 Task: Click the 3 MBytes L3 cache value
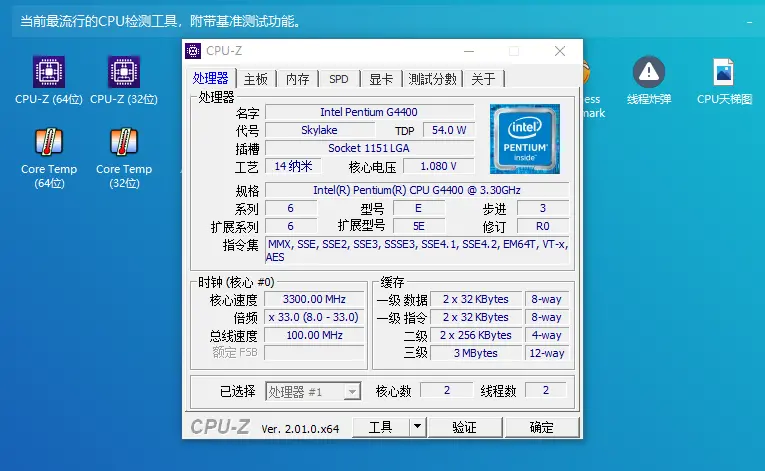[476, 353]
